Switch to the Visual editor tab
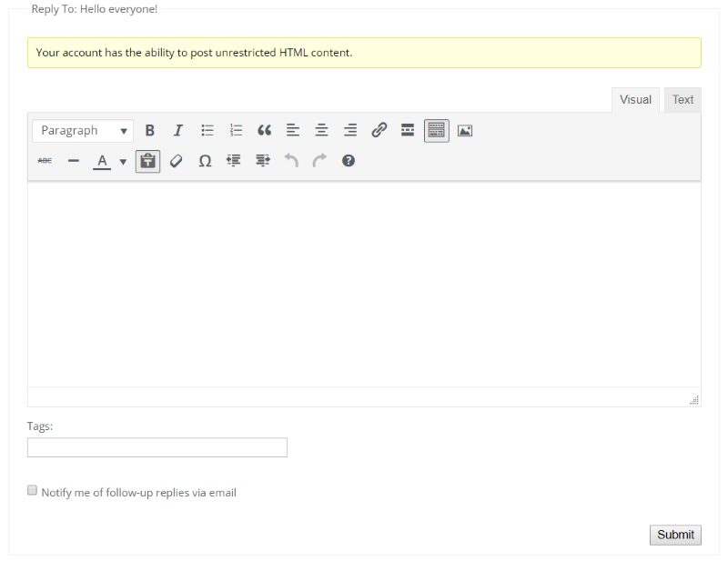 click(x=635, y=100)
